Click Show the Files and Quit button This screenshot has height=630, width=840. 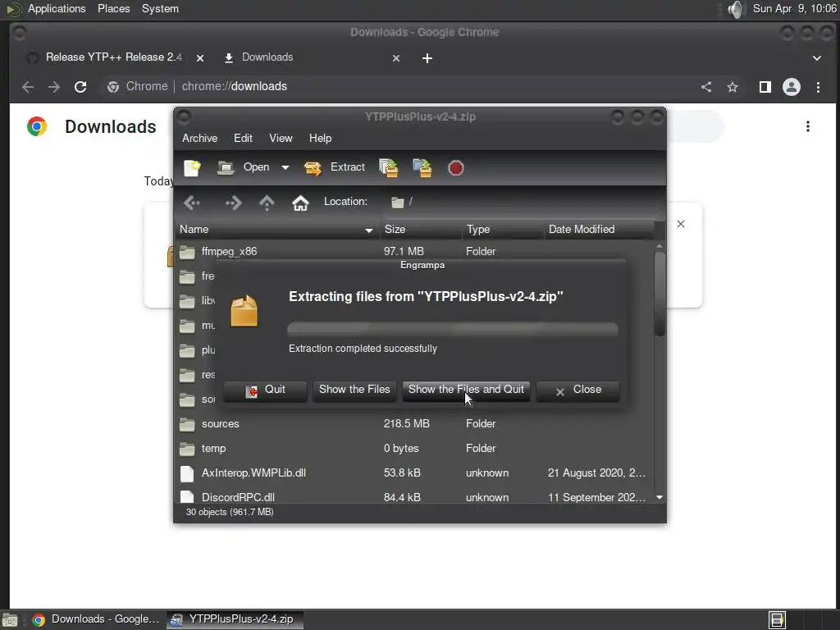(466, 390)
